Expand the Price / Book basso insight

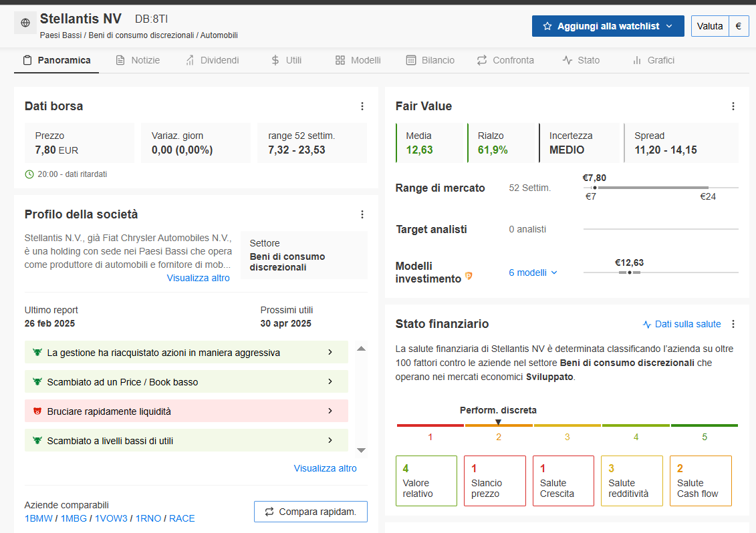point(186,381)
